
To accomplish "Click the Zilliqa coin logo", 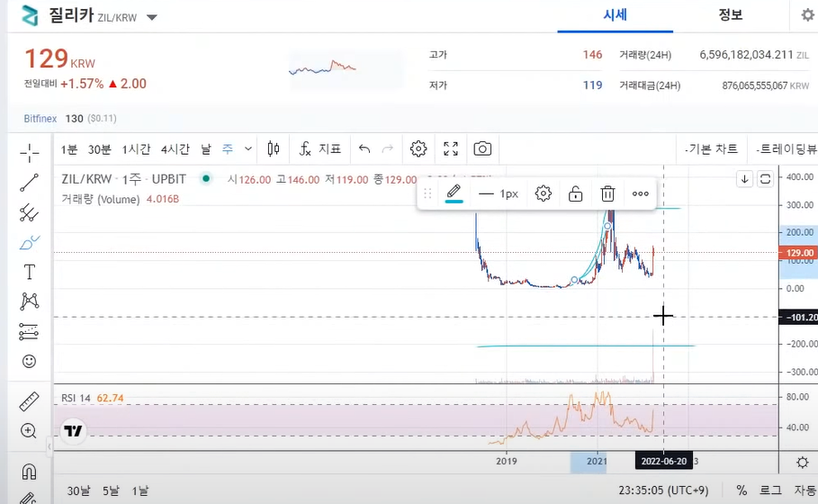I will pos(30,15).
